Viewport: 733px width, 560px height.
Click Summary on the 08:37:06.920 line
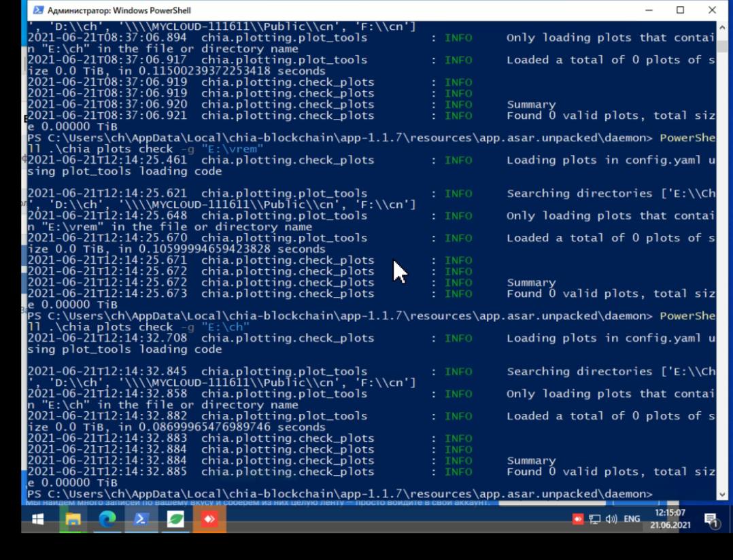tap(531, 105)
